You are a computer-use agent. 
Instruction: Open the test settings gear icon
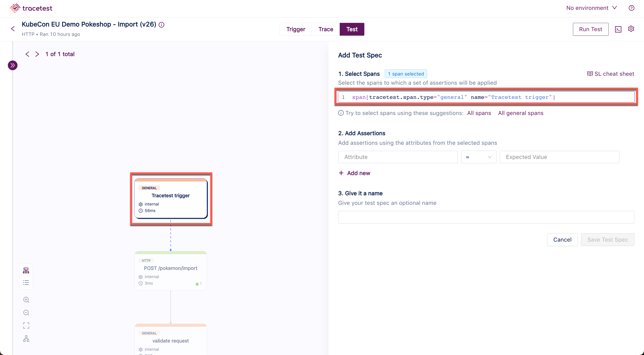[631, 29]
